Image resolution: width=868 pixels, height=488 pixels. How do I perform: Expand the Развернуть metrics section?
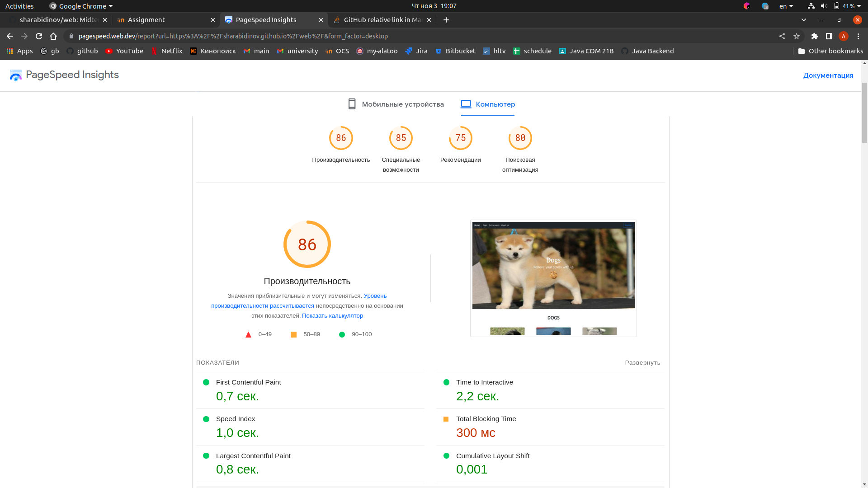(643, 362)
